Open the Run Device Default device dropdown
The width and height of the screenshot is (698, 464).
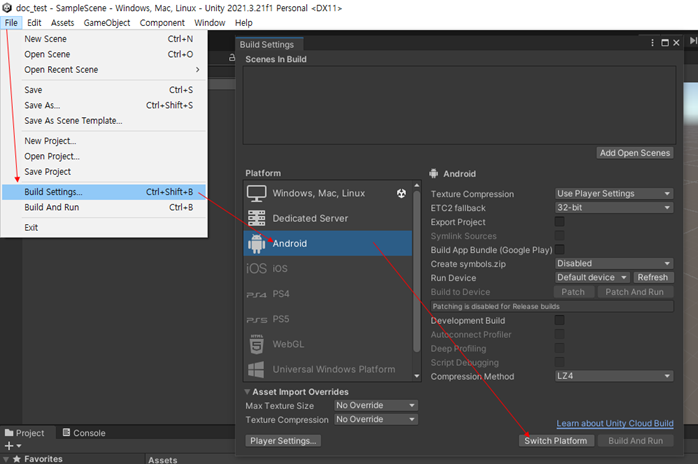coord(592,277)
